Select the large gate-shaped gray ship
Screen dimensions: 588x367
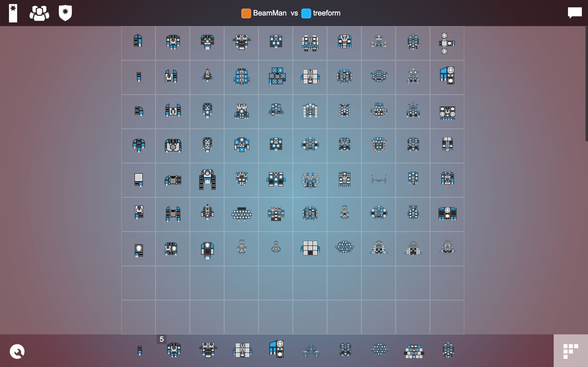pyautogui.click(x=207, y=180)
